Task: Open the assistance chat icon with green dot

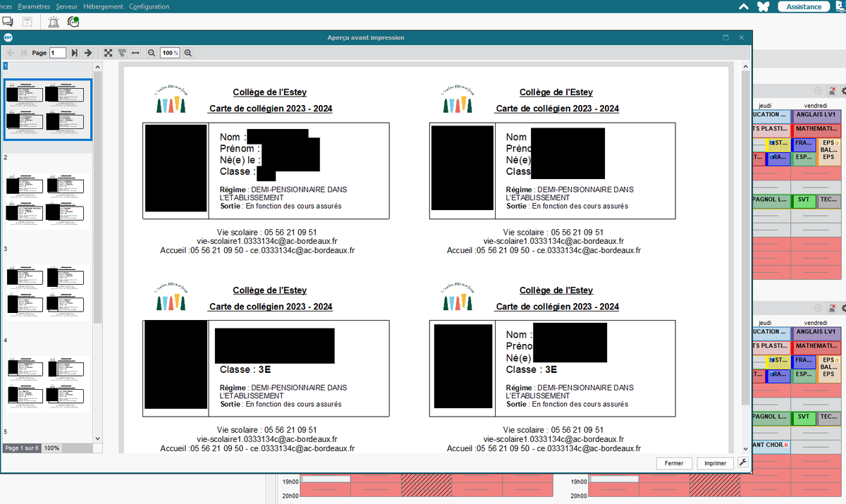Action: click(x=72, y=22)
